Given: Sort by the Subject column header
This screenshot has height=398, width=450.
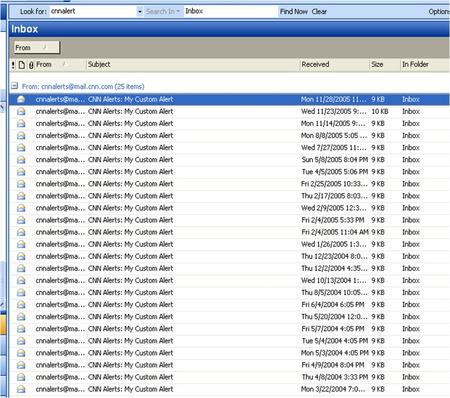Looking at the screenshot, I should pyautogui.click(x=193, y=65).
